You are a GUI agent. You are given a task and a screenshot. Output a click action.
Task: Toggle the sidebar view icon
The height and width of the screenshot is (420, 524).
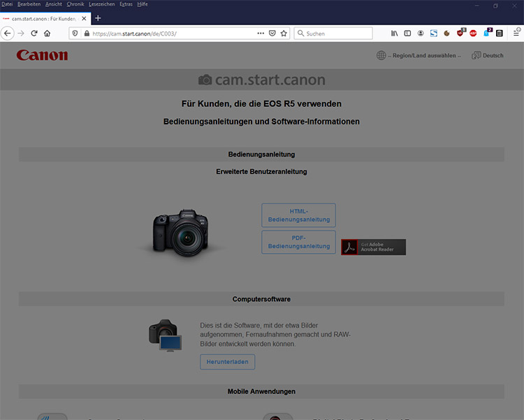407,33
